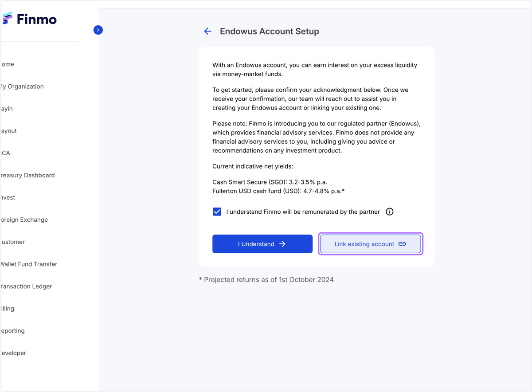The width and height of the screenshot is (532, 392).
Task: Click Link existing account button
Action: [x=370, y=244]
